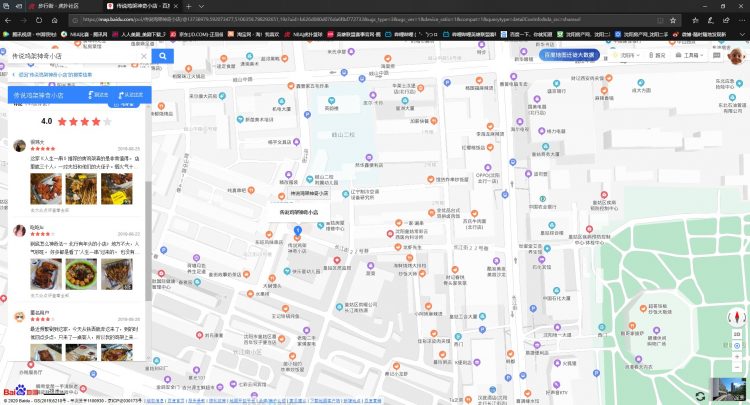The width and height of the screenshot is (750, 405).
Task: Open middle food photo in second review
Action: click(x=81, y=274)
